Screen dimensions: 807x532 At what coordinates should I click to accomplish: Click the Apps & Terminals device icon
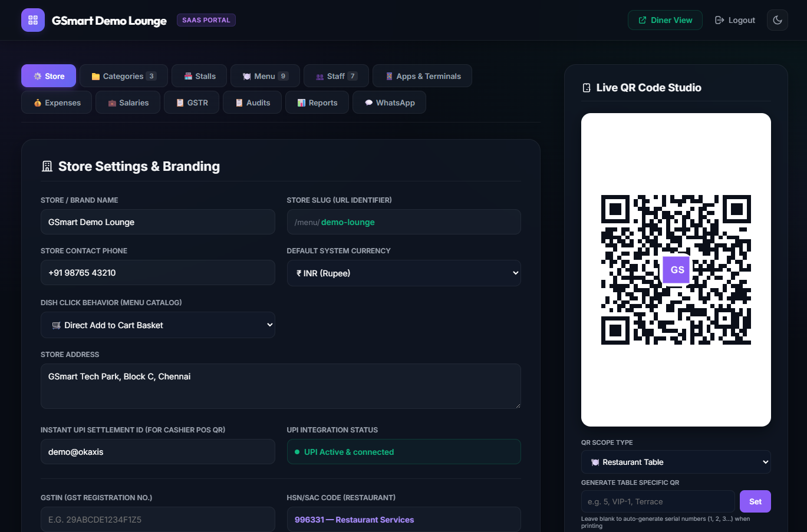coord(389,77)
